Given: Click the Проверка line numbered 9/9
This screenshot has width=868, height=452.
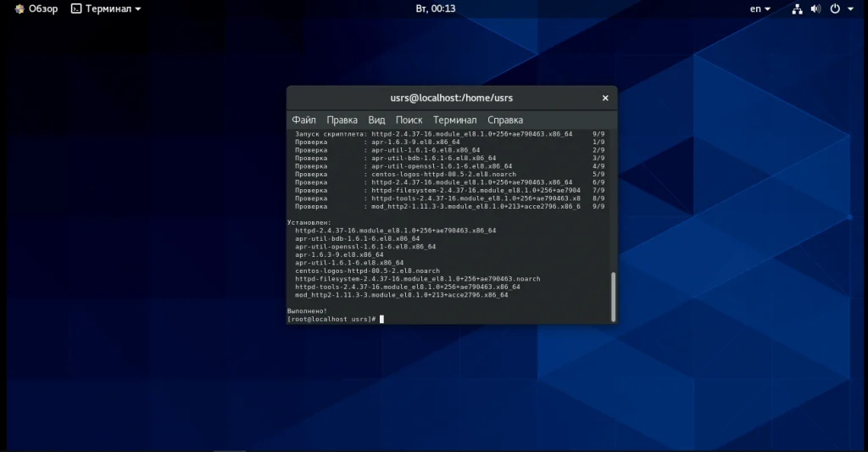Looking at the screenshot, I should coord(449,207).
